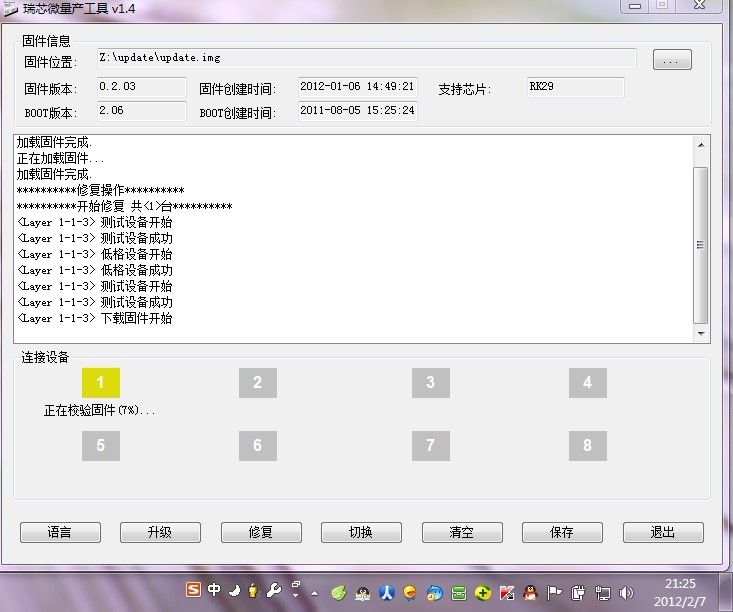
Task: Toggle the Chinese 中 input mode icon
Action: [x=214, y=590]
